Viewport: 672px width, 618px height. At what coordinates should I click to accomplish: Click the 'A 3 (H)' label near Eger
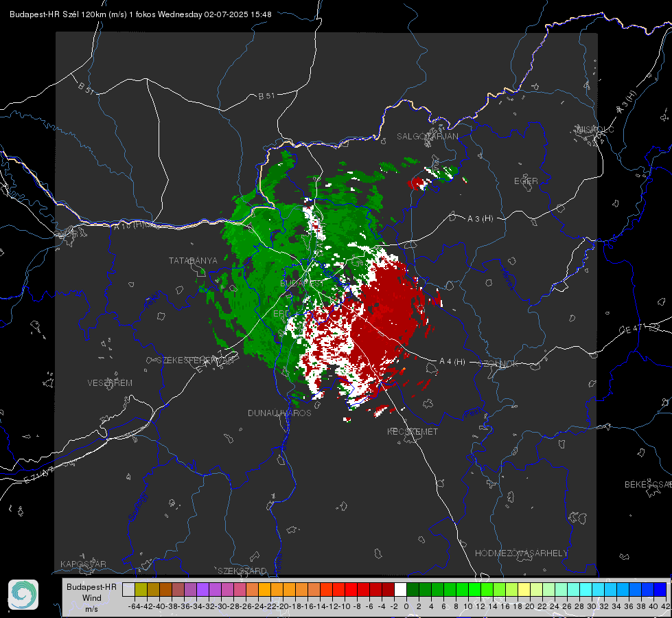tap(480, 219)
